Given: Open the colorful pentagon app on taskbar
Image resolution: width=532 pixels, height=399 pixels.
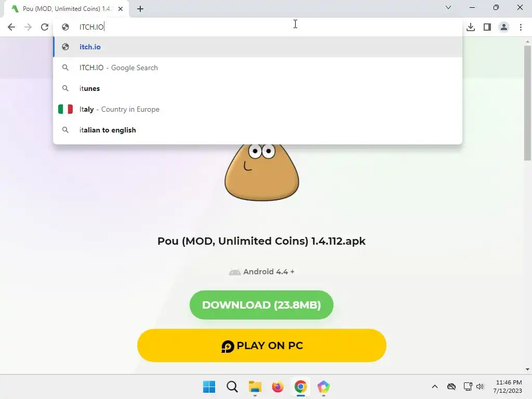Looking at the screenshot, I should point(324,387).
